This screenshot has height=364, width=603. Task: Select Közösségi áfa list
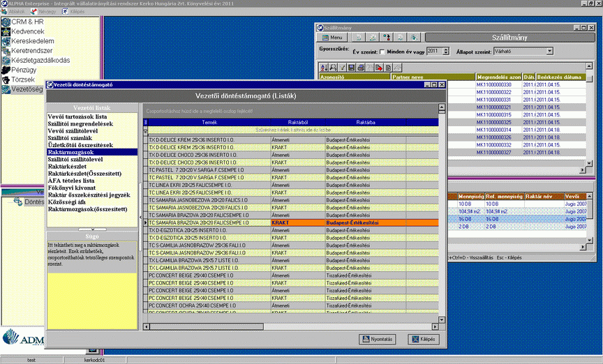click(x=66, y=202)
